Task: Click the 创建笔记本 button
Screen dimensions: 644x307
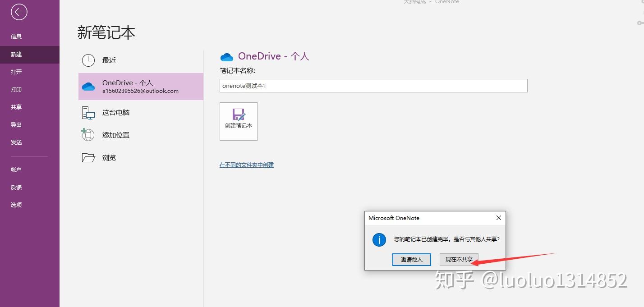Action: (x=239, y=121)
